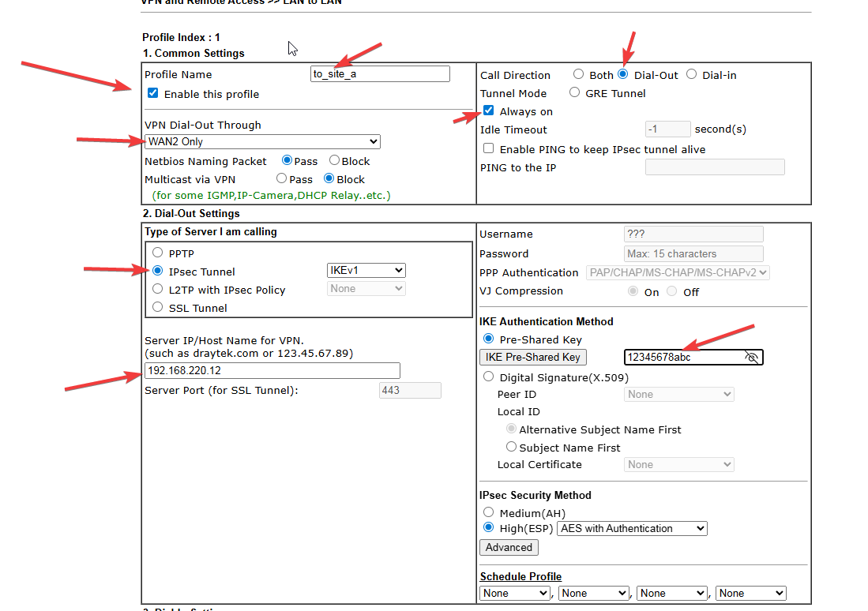Choose GRE Tunnel mode
Viewport: 868px width, 611px height.
point(575,92)
